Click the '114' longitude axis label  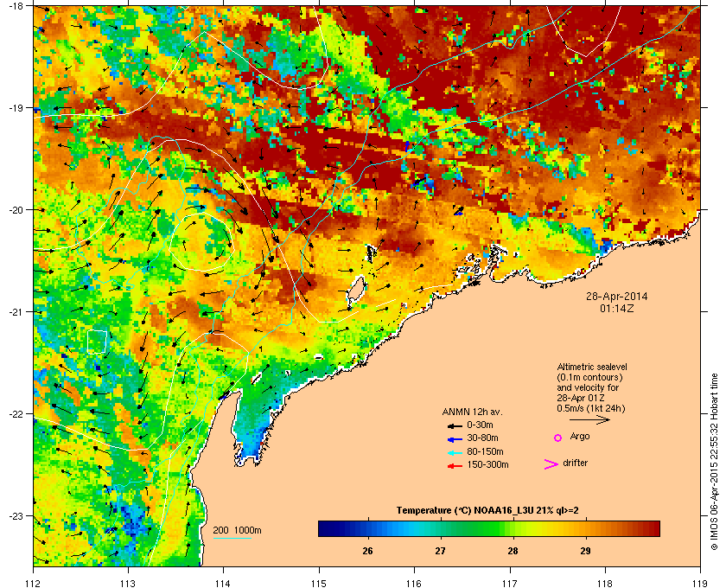pyautogui.click(x=223, y=583)
